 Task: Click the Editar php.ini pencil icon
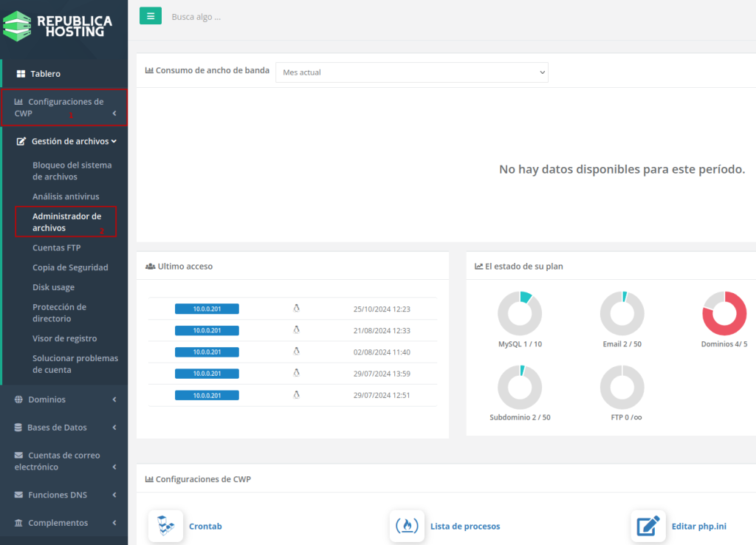(x=647, y=526)
